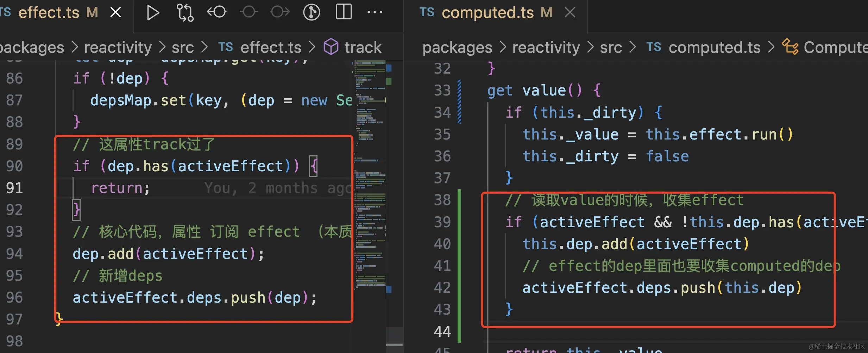868x353 pixels.
Task: Click 'get value()' on line 33
Action: (535, 91)
